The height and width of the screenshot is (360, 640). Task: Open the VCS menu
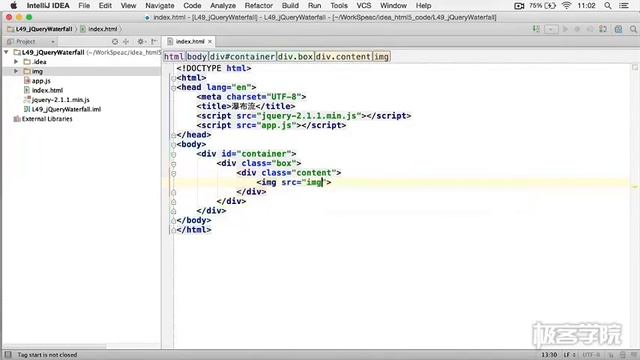364,6
